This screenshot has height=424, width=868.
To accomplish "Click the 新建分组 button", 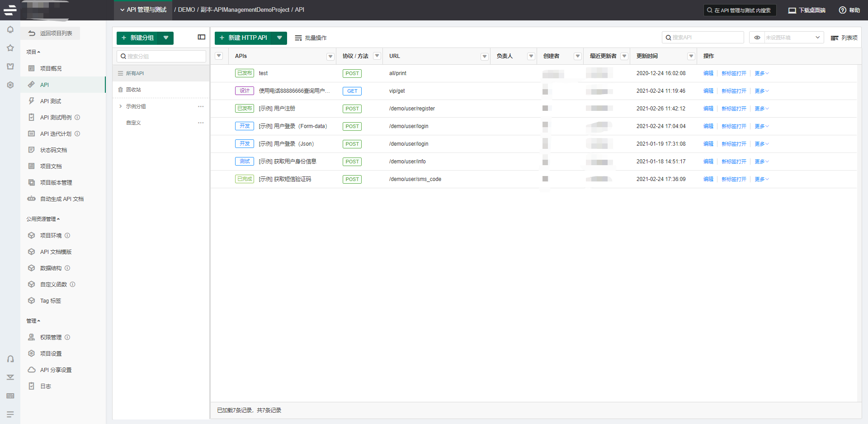I will tap(138, 38).
